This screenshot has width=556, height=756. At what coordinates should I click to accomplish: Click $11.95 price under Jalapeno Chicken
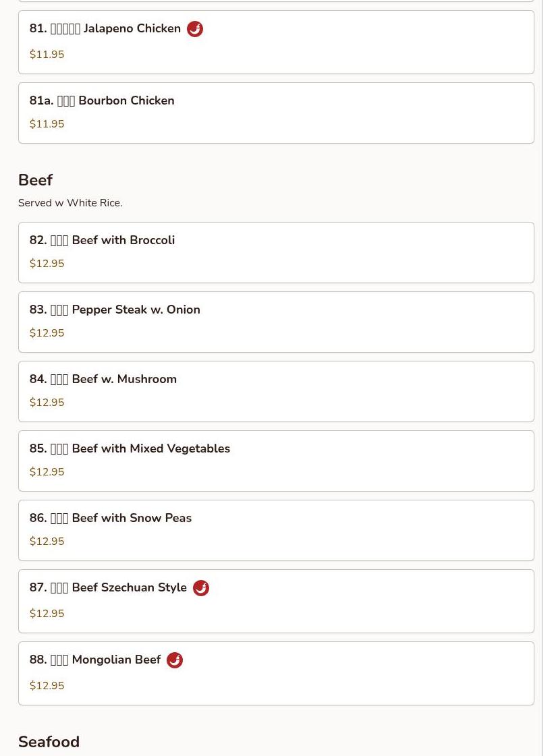click(47, 55)
